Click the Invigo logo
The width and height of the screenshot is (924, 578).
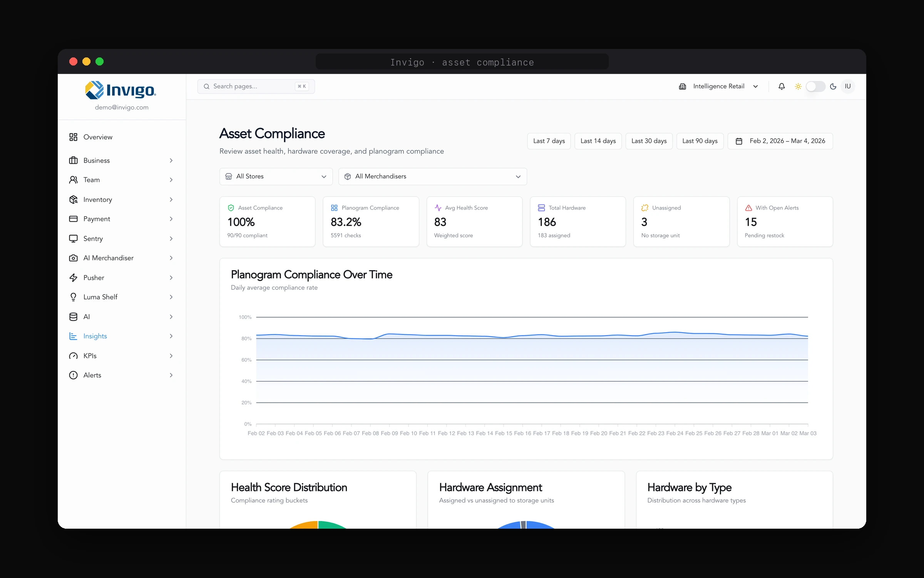point(120,91)
